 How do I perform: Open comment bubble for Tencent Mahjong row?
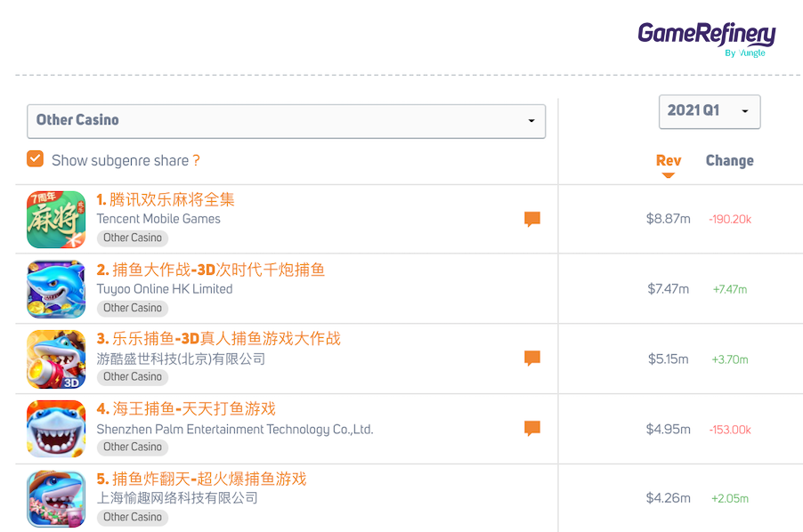tap(532, 219)
